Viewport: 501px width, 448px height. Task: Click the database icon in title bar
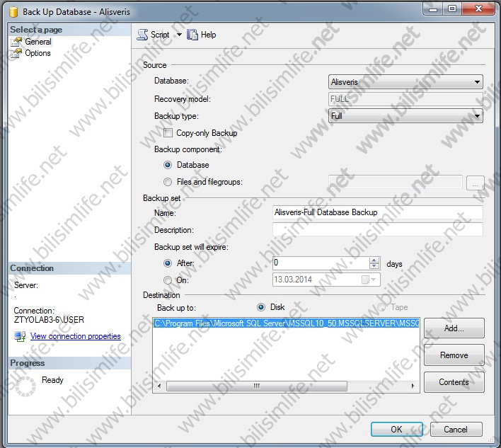click(12, 11)
